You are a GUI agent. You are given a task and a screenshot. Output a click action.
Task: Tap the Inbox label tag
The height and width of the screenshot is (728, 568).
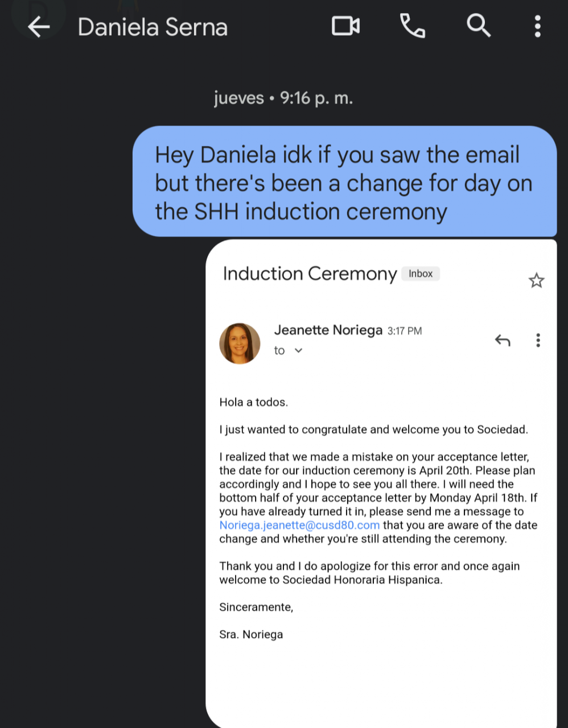pos(421,274)
